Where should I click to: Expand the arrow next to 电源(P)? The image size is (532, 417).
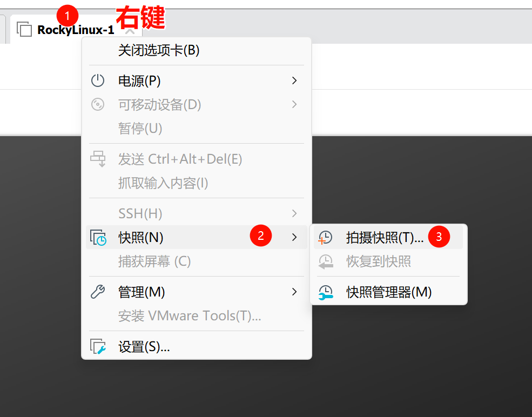294,81
